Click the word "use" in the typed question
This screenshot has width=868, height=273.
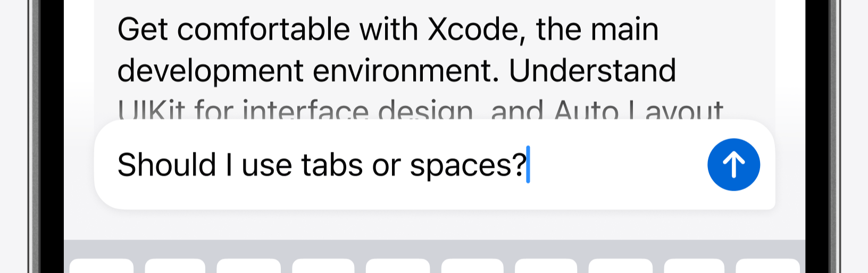(x=267, y=166)
